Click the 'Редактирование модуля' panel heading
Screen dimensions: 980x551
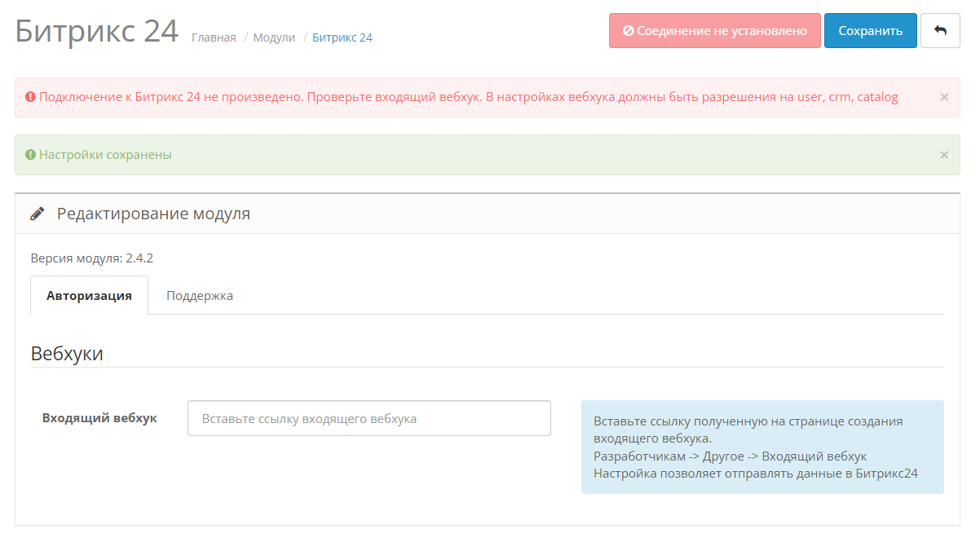click(153, 214)
